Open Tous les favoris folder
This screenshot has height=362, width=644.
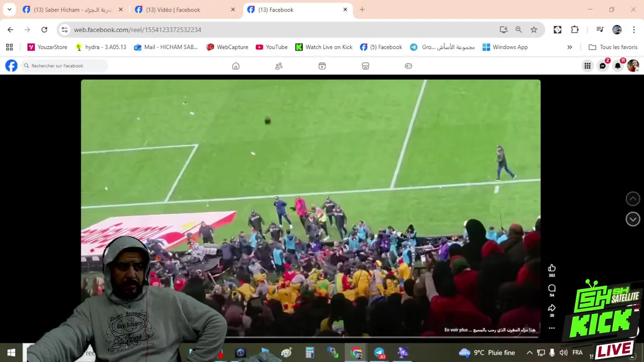(x=613, y=47)
